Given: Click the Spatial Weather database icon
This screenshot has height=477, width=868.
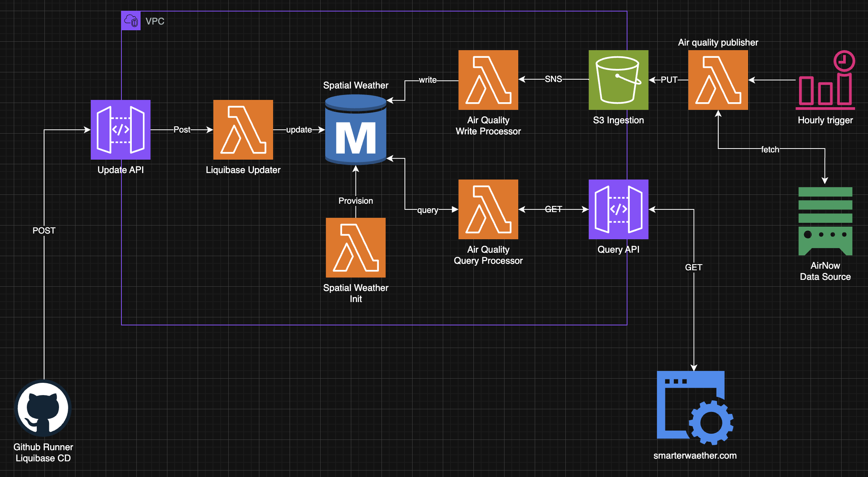Looking at the screenshot, I should [355, 130].
